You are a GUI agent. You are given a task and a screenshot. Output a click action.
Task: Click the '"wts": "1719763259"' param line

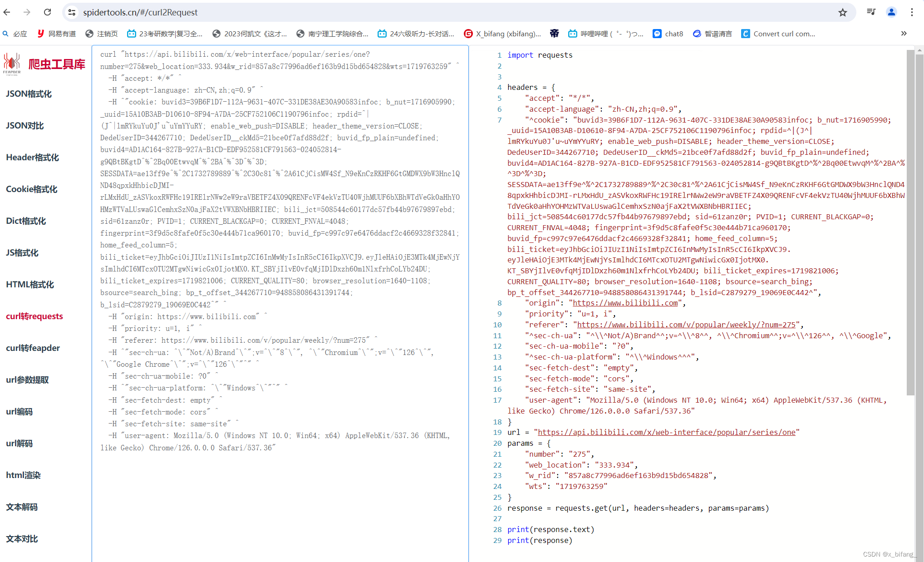[566, 486]
